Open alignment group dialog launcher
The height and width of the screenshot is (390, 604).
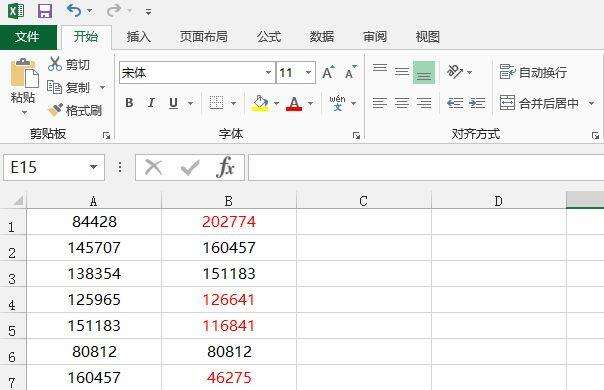pyautogui.click(x=596, y=135)
